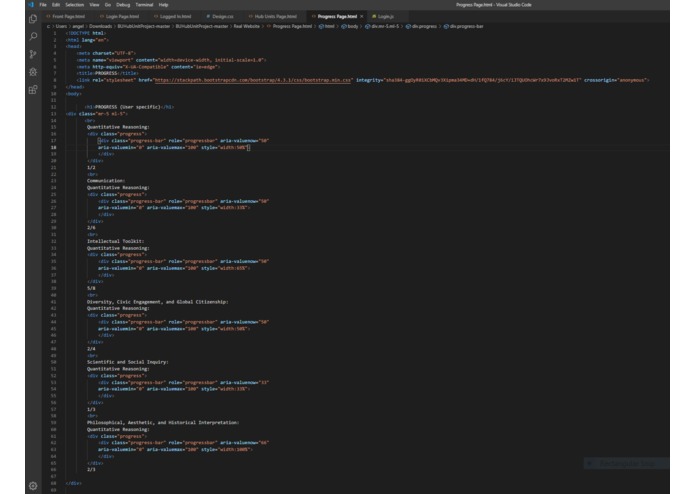
Task: Click the '2/3' text in editor
Action: tap(91, 470)
